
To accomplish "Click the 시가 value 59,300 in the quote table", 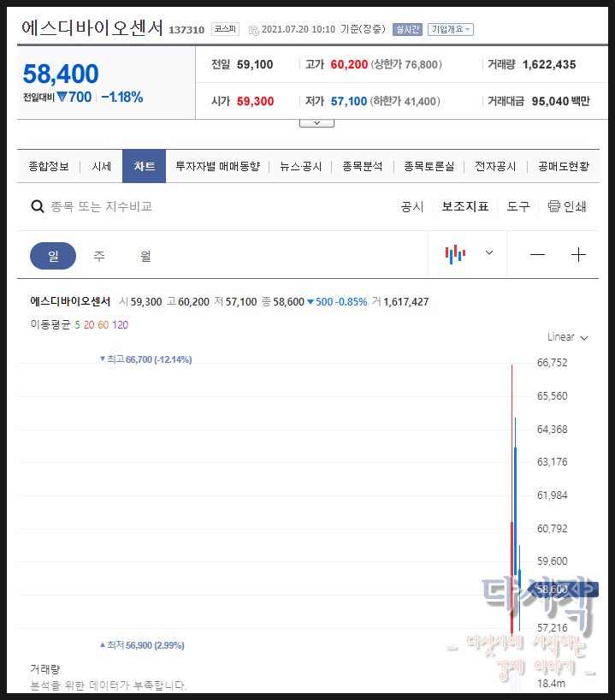I will pyautogui.click(x=255, y=101).
